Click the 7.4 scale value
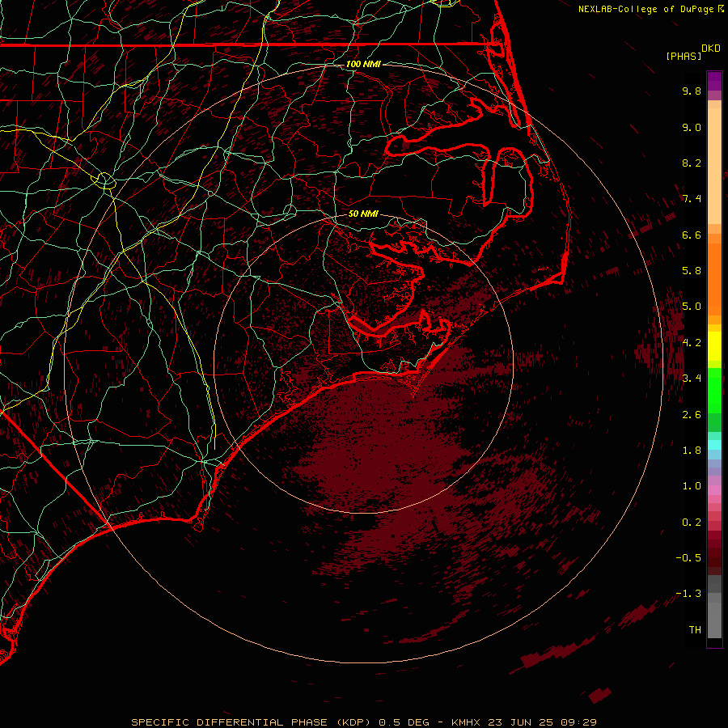The width and height of the screenshot is (728, 728). pyautogui.click(x=692, y=199)
